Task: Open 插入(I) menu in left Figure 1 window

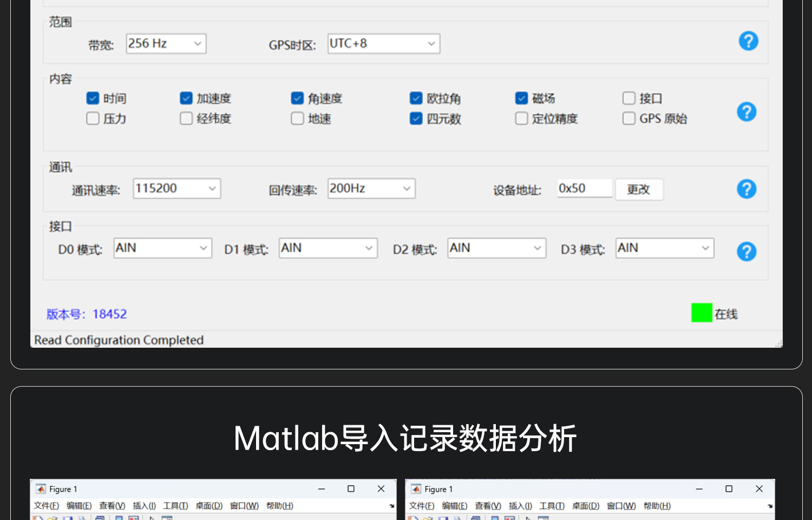Action: [x=144, y=506]
